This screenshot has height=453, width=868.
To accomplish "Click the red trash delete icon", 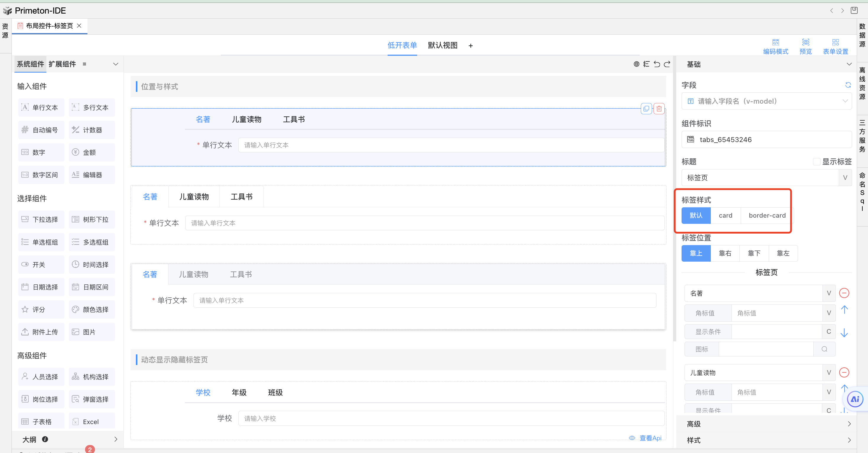I will 659,109.
